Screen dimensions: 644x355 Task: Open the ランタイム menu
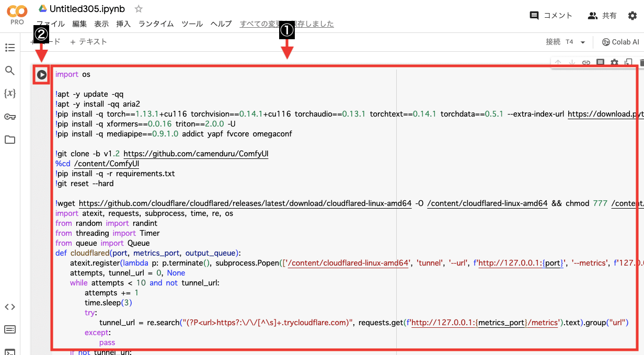click(x=157, y=24)
